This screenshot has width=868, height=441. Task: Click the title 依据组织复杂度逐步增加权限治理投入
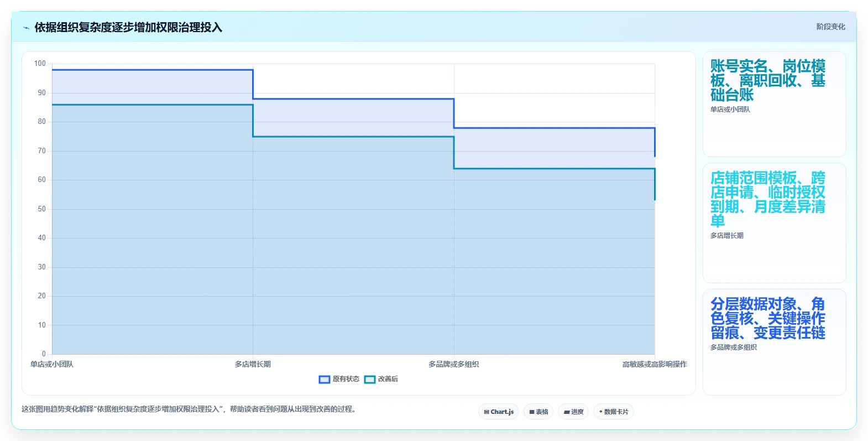(x=128, y=28)
